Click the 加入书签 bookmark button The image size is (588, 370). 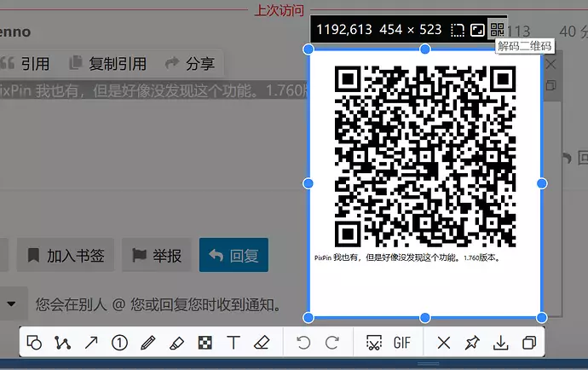(66, 255)
